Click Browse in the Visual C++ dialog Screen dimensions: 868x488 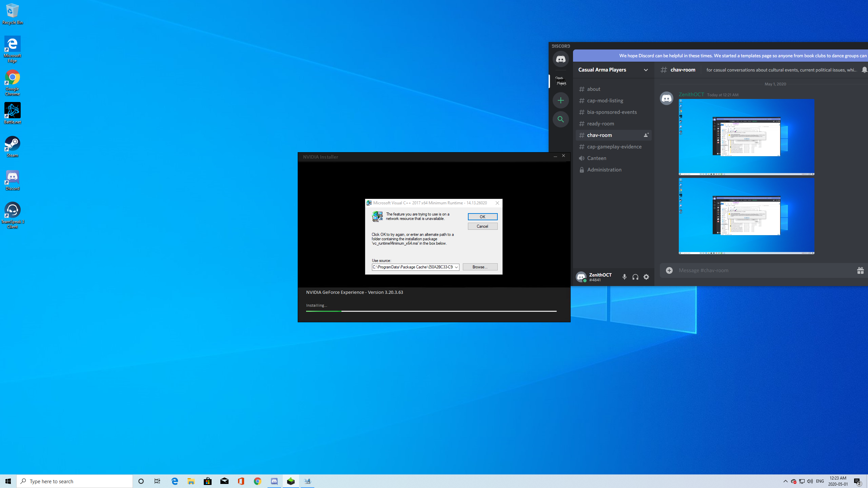480,267
